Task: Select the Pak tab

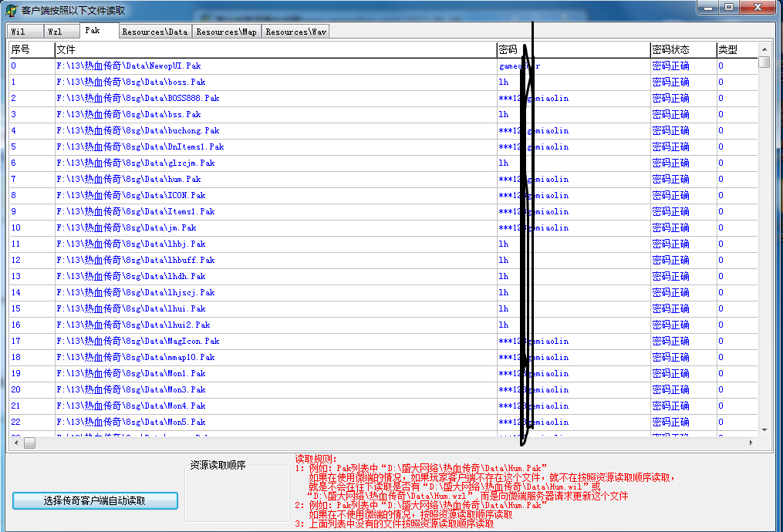Action: coord(99,30)
